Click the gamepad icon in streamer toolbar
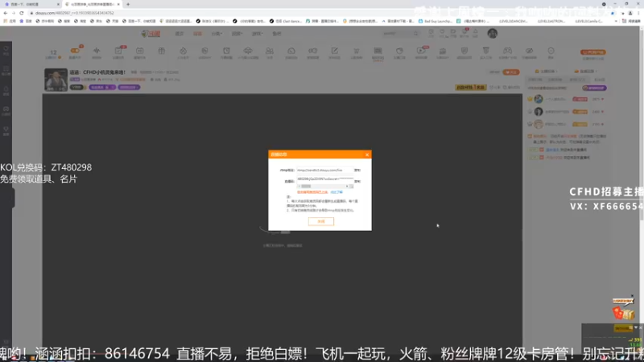 [508, 51]
